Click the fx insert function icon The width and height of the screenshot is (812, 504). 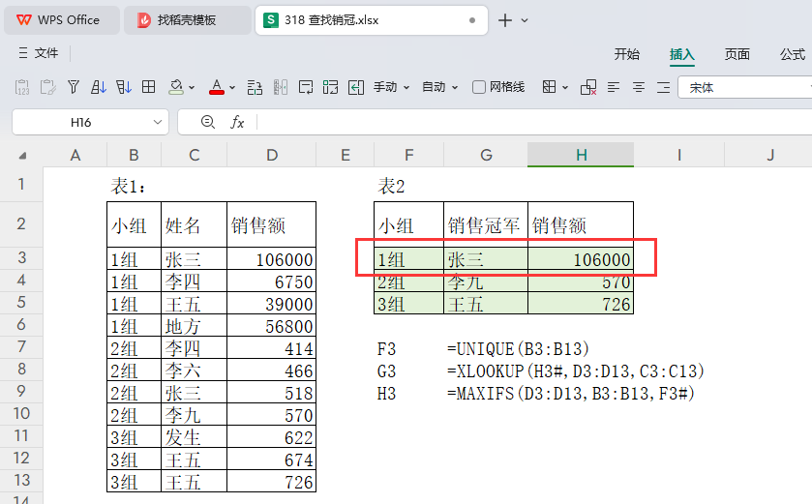pyautogui.click(x=237, y=122)
